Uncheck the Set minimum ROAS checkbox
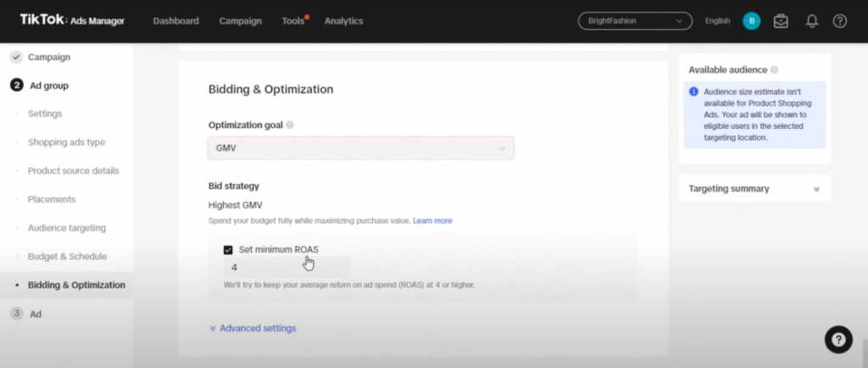Screen dimensions: 868x368 pos(228,249)
